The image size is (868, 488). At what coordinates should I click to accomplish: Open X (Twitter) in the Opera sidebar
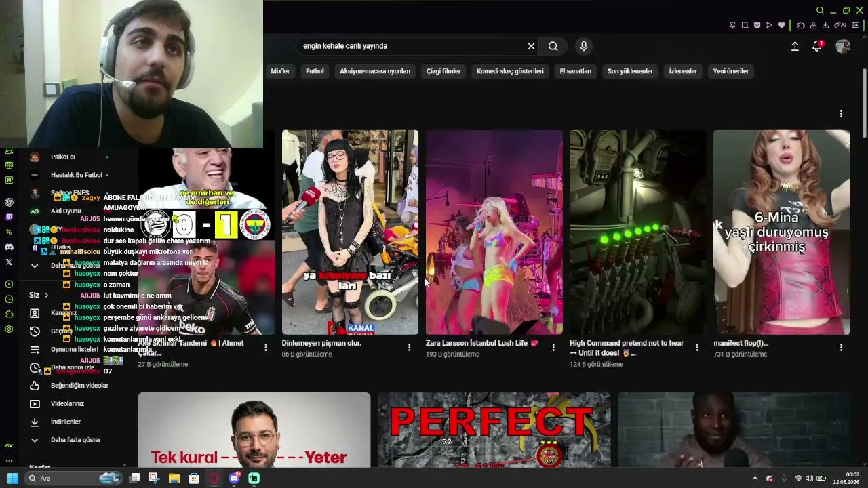(9, 262)
